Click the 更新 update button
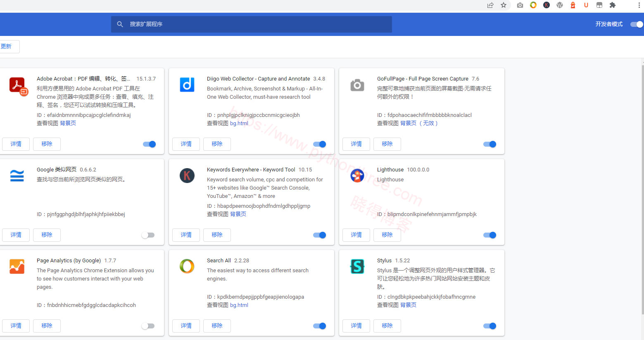 click(8, 46)
